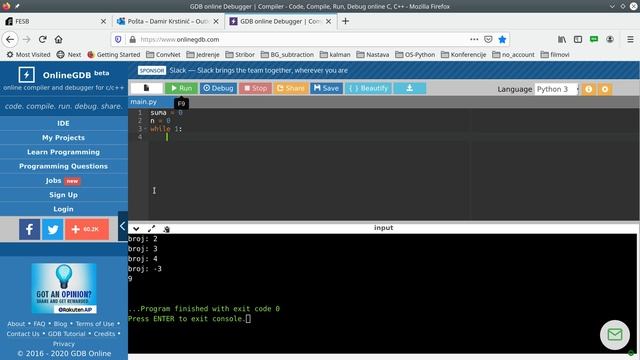Click the OnlineGDB logo icon

[x=27, y=75]
